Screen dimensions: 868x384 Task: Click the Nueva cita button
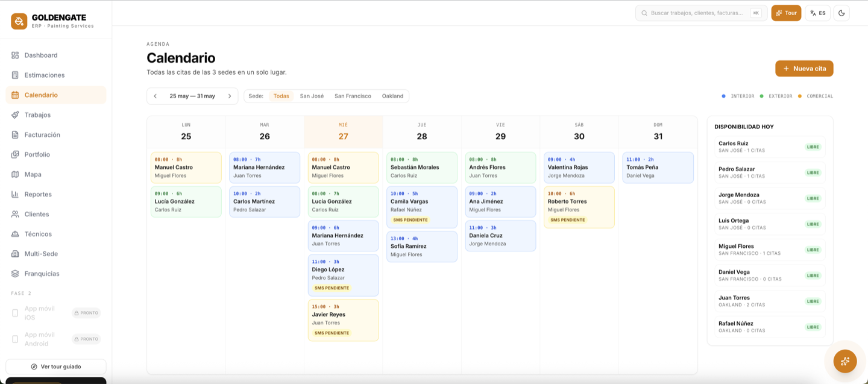(804, 69)
